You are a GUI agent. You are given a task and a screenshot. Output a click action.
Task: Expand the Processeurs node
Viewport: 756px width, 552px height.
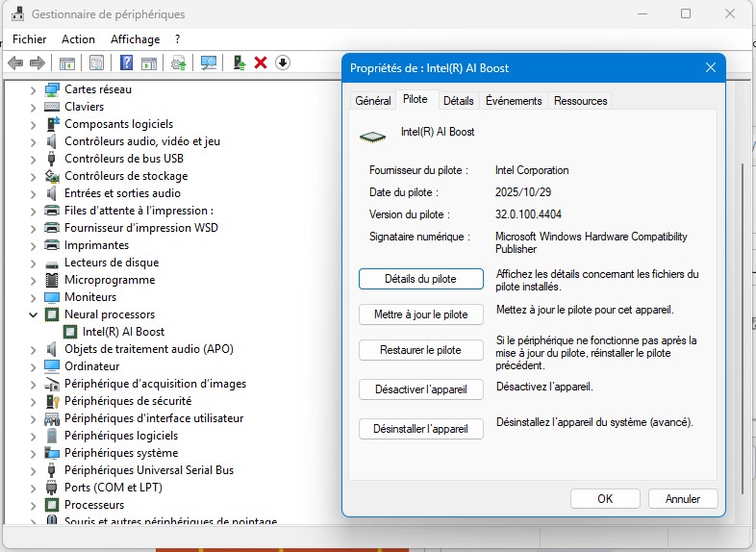click(x=33, y=505)
